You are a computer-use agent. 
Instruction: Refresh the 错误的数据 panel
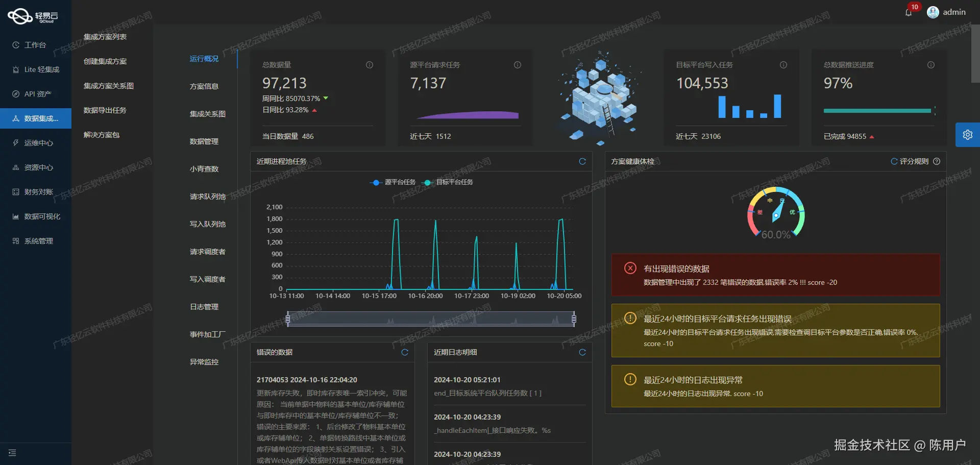pos(405,352)
